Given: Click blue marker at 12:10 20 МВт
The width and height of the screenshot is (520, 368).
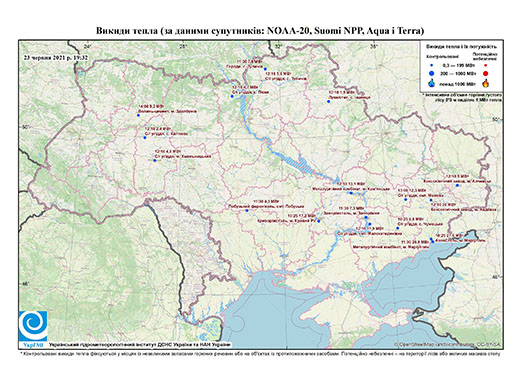Looking at the screenshot, I should (x=430, y=200).
